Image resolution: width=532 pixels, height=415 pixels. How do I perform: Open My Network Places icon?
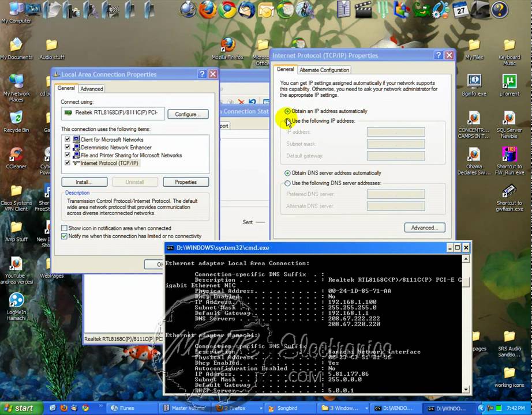16,88
